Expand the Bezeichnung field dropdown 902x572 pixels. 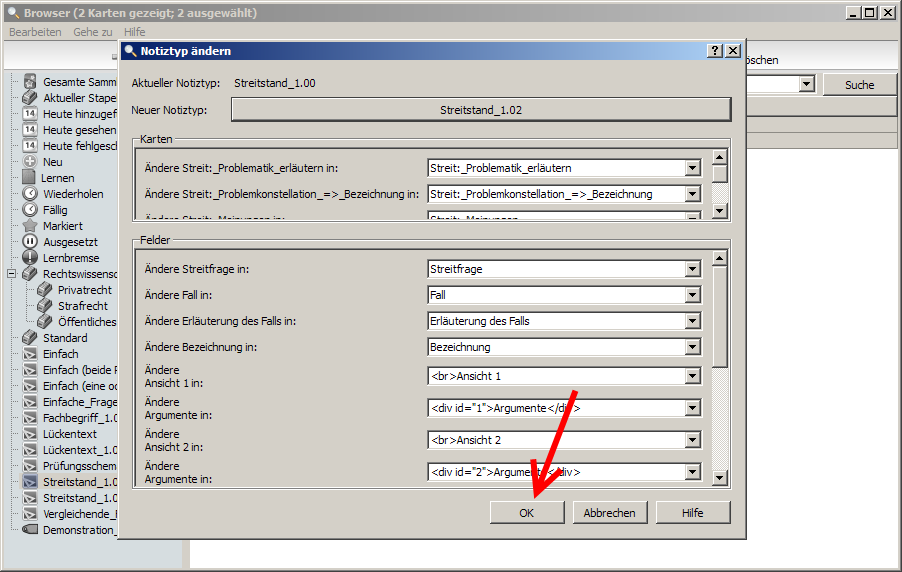coord(692,347)
